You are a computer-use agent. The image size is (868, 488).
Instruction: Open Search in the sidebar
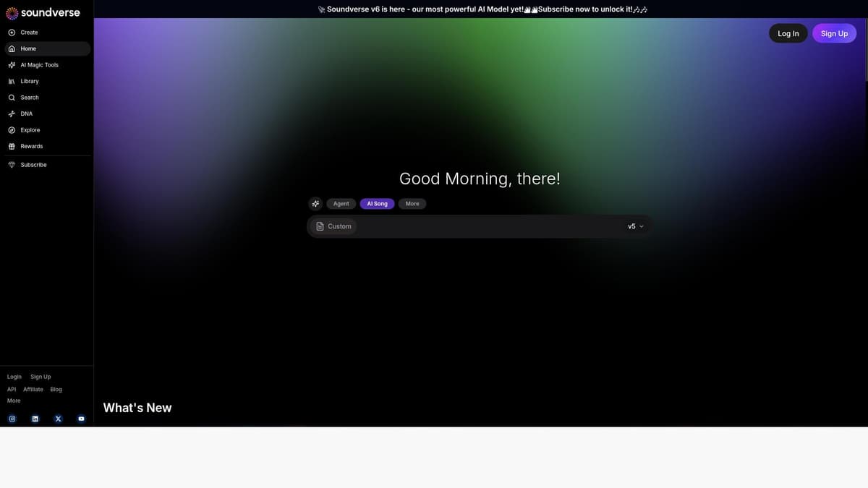click(47, 98)
